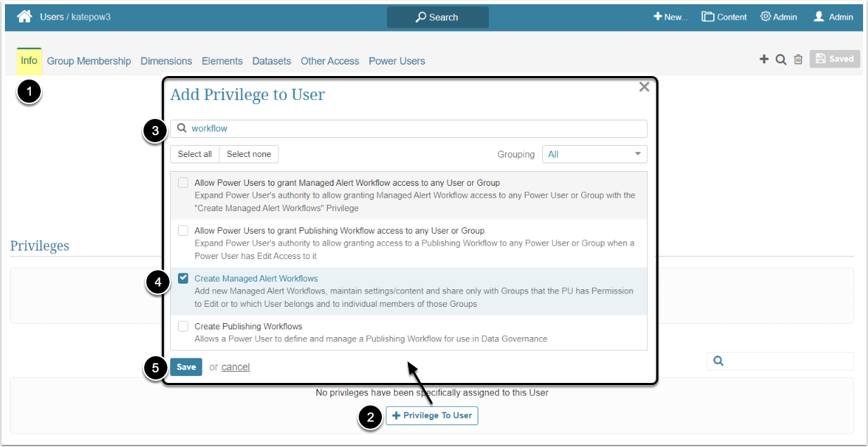This screenshot has height=447, width=868.
Task: Click the magnifier icon next to trash
Action: [x=781, y=59]
